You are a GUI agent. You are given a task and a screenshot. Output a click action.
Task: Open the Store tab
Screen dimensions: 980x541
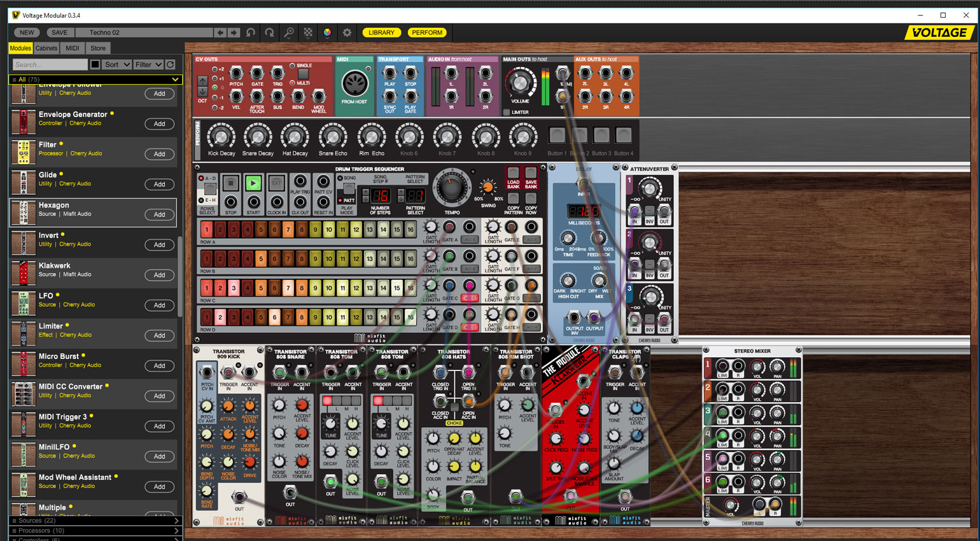[x=98, y=48]
